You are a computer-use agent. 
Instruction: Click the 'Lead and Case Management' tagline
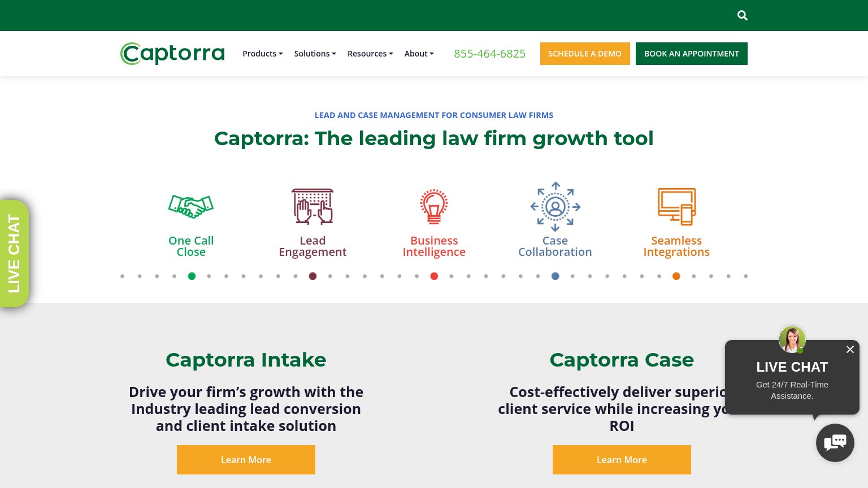tap(434, 115)
